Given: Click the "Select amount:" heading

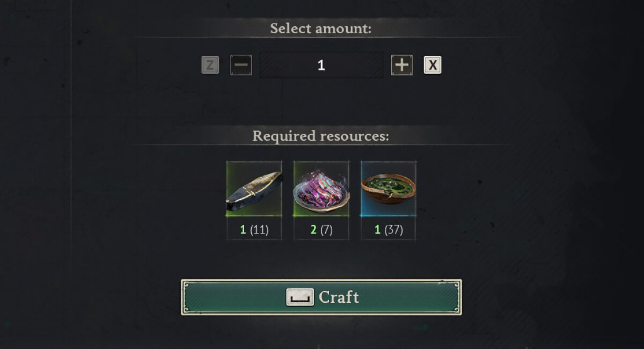Looking at the screenshot, I should [321, 28].
